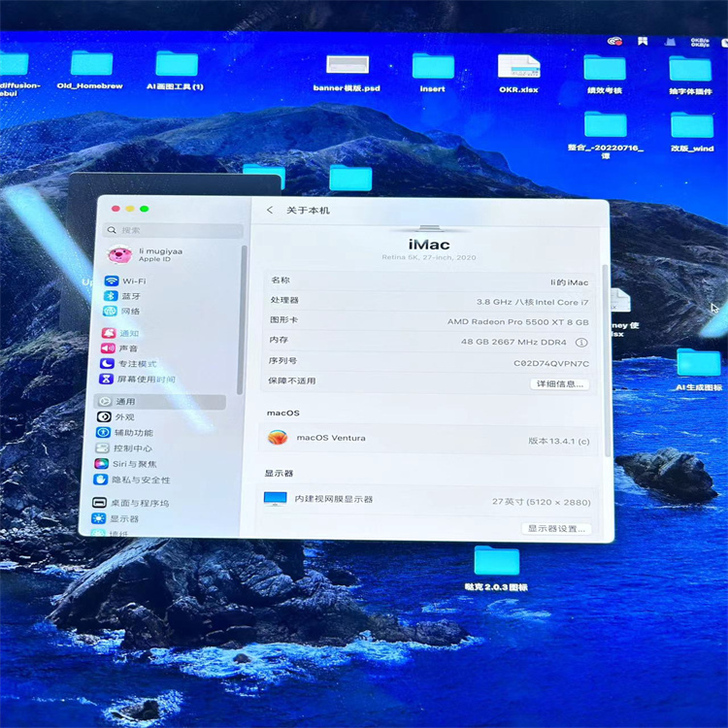Click the computer name value li的 iMac

(569, 282)
